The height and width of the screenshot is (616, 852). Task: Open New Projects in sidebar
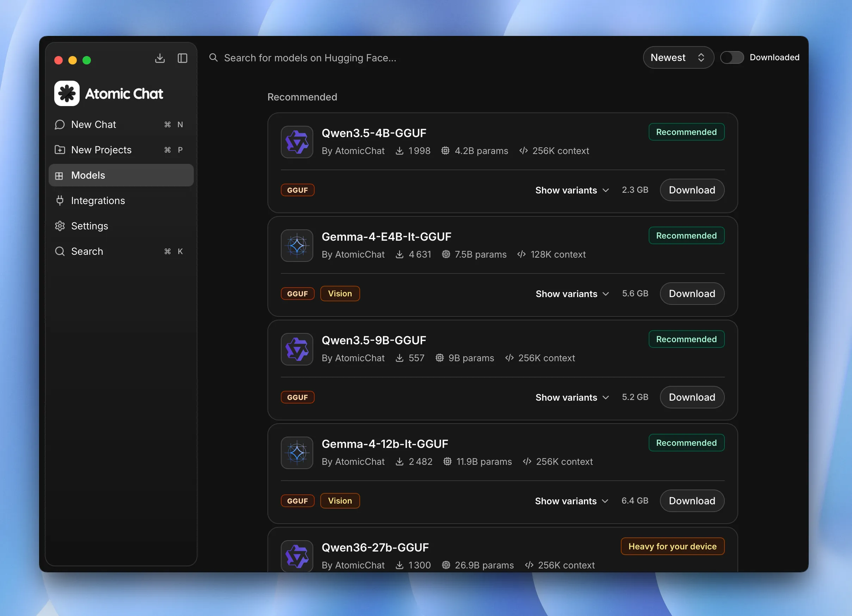pyautogui.click(x=121, y=150)
